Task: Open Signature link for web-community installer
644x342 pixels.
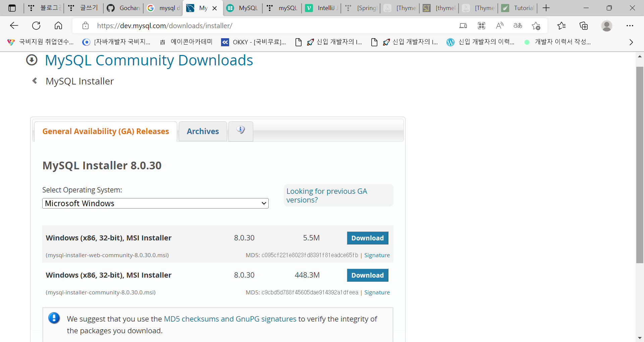Action: pyautogui.click(x=377, y=255)
